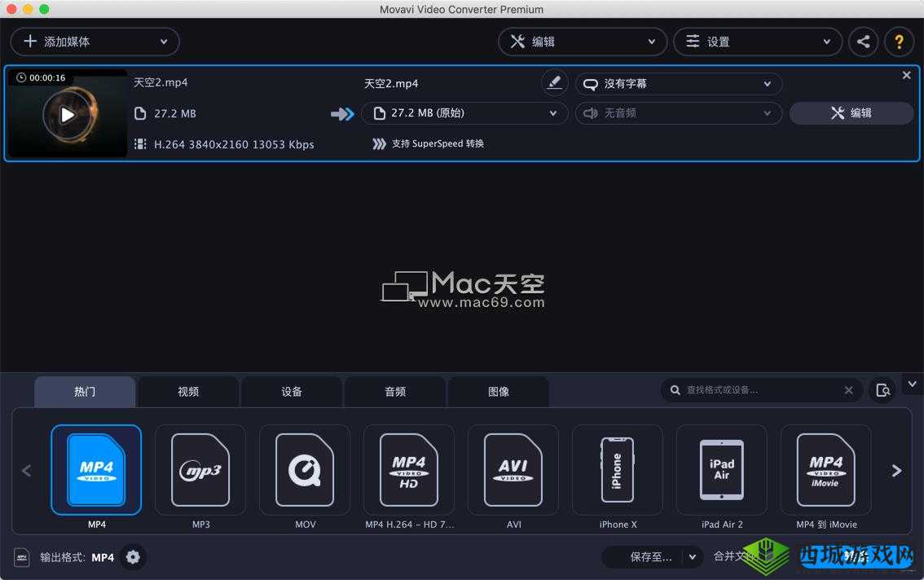Click the right arrow beside the presets
The image size is (924, 580).
click(x=896, y=470)
